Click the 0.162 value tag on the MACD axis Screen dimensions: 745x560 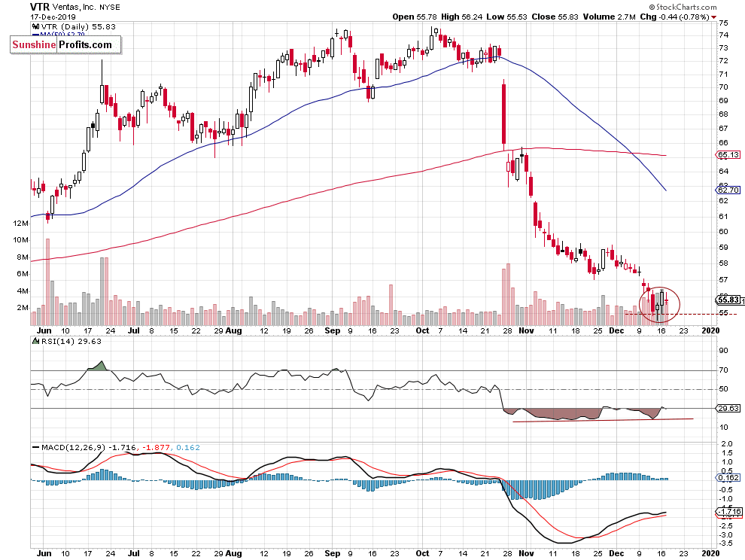728,477
